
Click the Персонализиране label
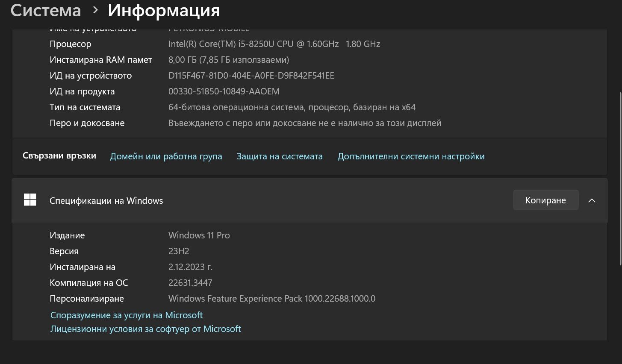pos(87,299)
